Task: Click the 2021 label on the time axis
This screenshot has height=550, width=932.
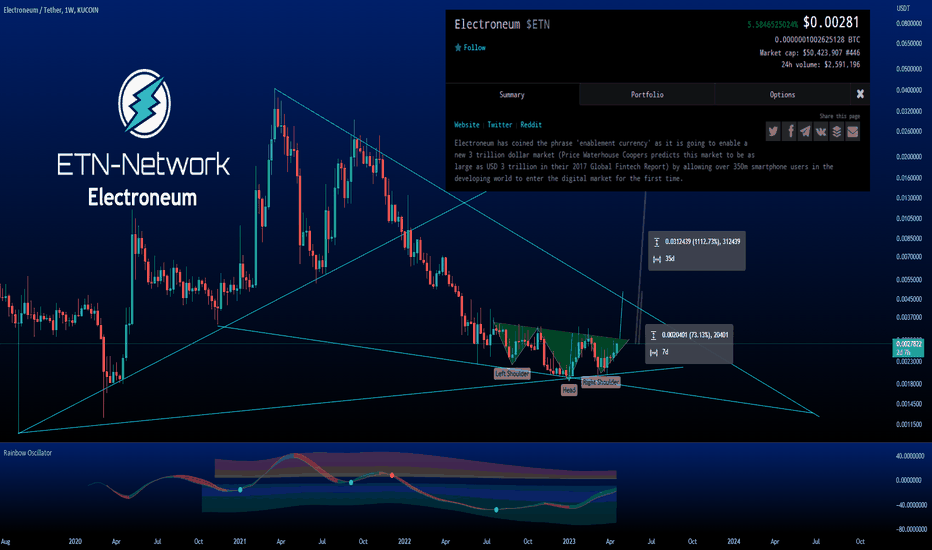Action: coord(240,542)
